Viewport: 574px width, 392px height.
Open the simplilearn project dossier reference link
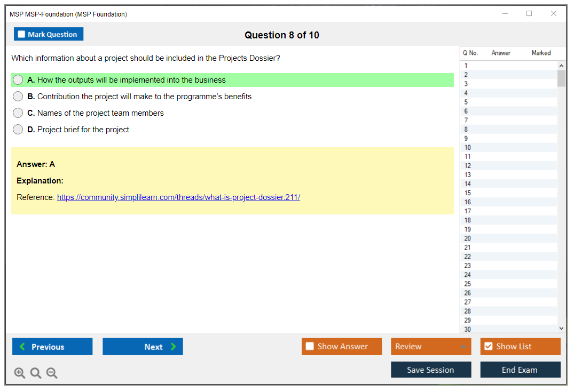[178, 197]
